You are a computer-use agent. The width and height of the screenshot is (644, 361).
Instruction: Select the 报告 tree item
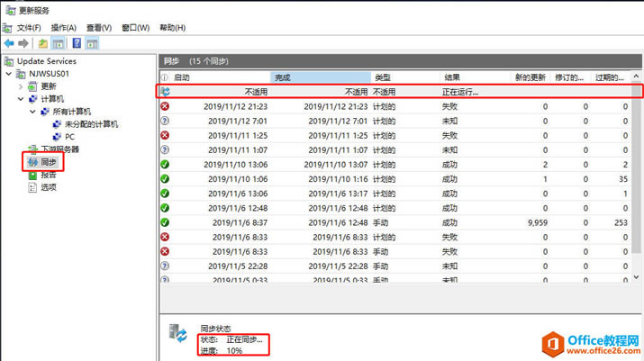click(x=49, y=175)
